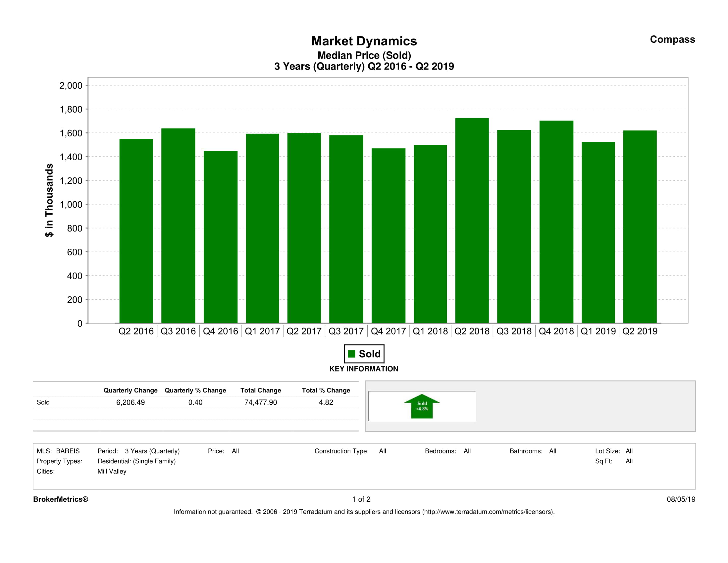Click the Q4 2018 bar
The image size is (728, 563).
[556, 222]
